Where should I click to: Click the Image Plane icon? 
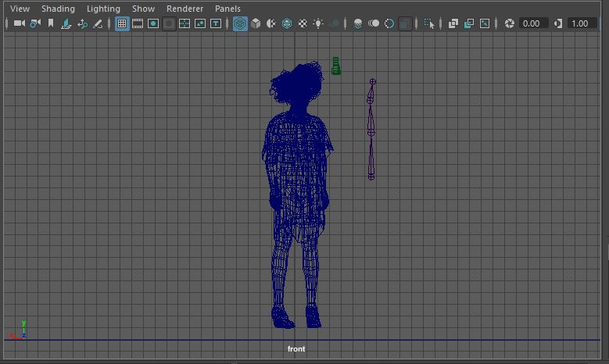(x=66, y=23)
